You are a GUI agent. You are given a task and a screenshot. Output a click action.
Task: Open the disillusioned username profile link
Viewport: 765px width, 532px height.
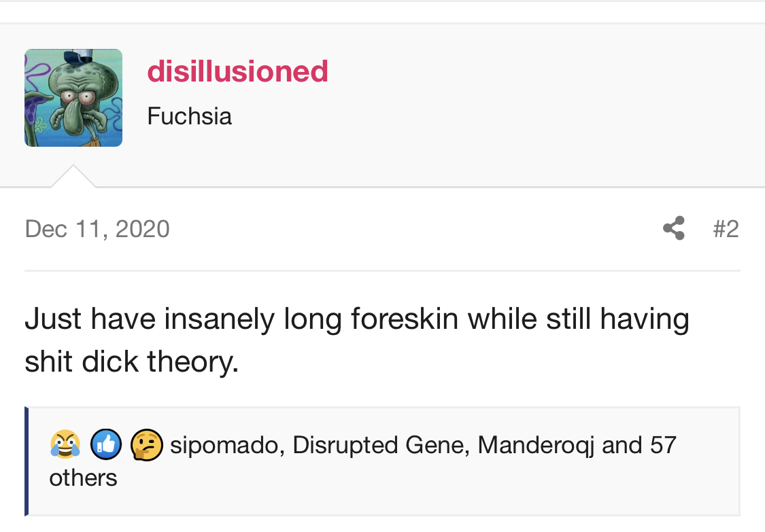coord(237,71)
